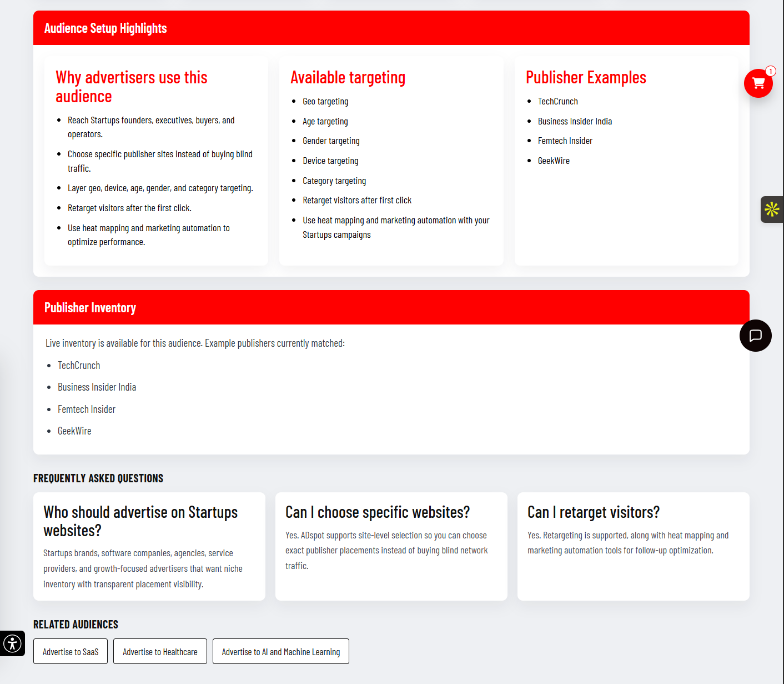784x684 pixels.
Task: Select Category targeting list item
Action: point(334,181)
